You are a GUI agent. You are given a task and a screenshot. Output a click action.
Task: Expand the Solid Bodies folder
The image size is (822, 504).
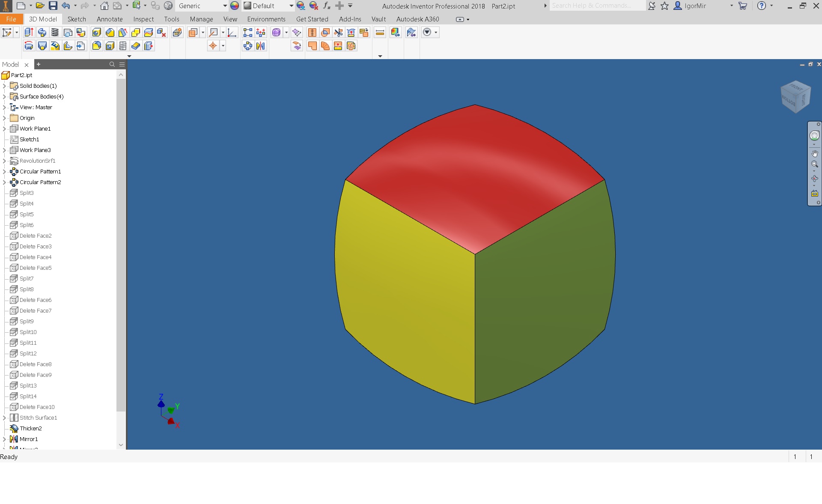coord(4,86)
